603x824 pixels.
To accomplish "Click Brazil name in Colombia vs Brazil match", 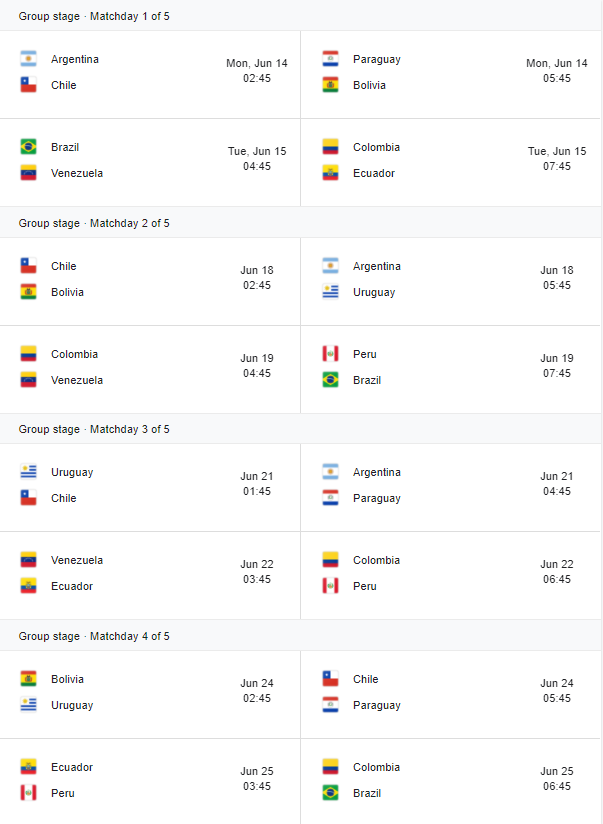I will (367, 793).
